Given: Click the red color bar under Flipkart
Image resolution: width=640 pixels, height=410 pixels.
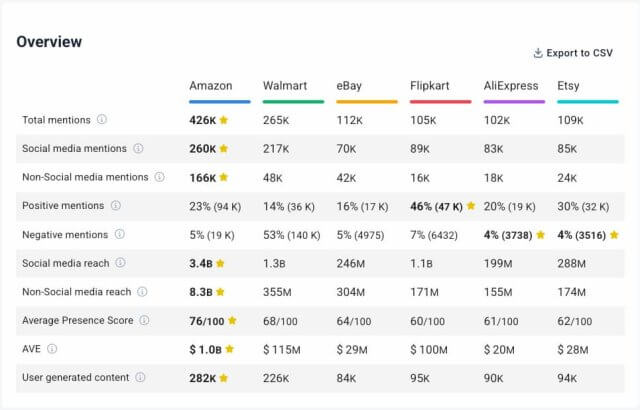Looking at the screenshot, I should pyautogui.click(x=440, y=101).
